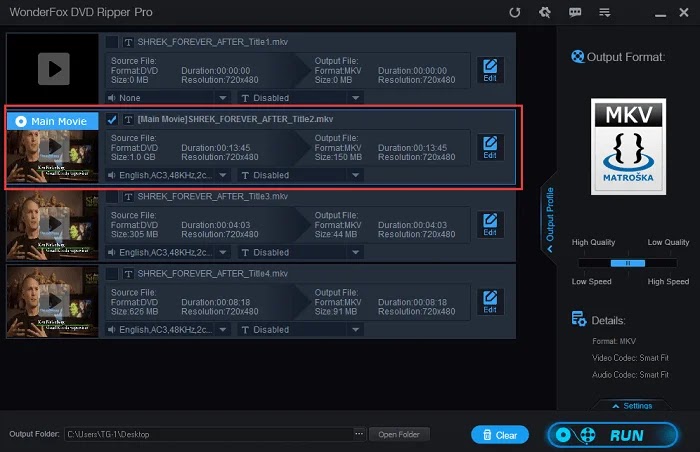Click the RUN button
This screenshot has height=452, width=700.
click(x=612, y=435)
